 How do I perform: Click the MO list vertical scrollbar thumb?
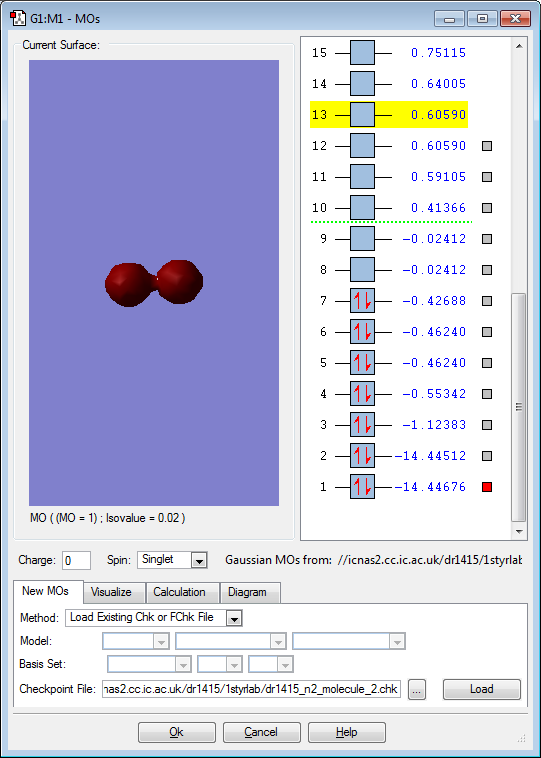519,407
